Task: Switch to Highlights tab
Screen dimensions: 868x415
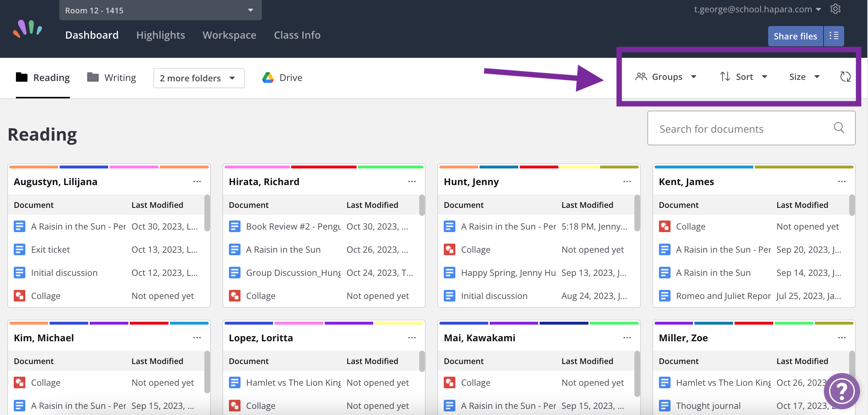Action: pyautogui.click(x=161, y=35)
